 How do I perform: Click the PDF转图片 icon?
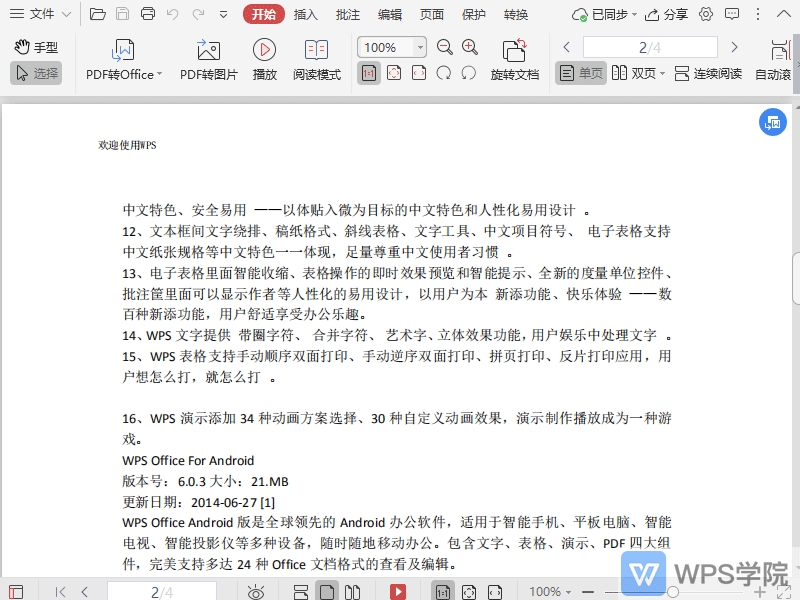click(208, 50)
